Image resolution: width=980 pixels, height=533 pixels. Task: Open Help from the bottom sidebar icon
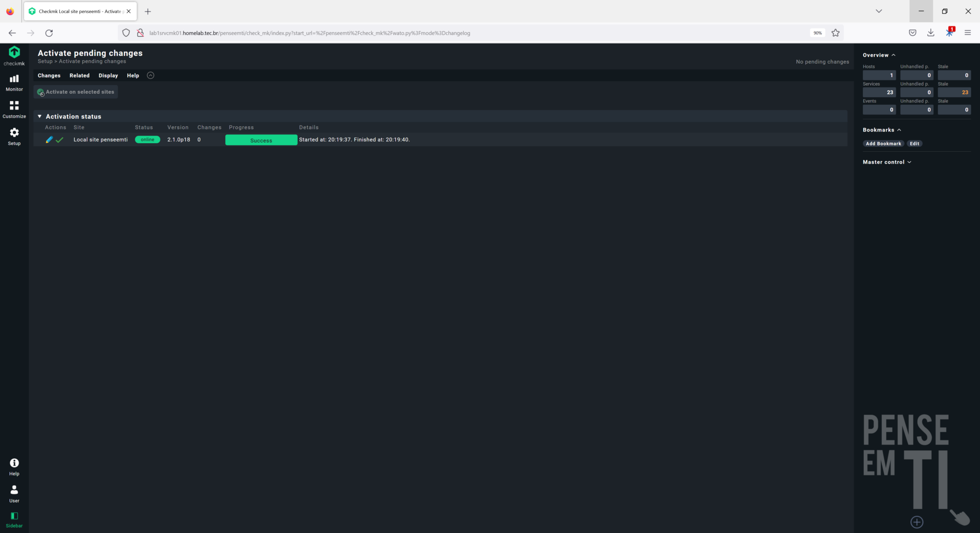13,465
